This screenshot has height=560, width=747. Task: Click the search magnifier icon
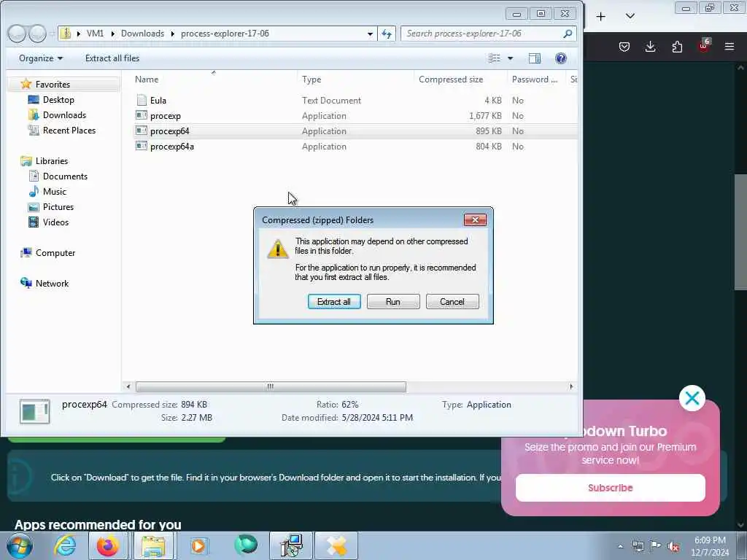click(568, 34)
